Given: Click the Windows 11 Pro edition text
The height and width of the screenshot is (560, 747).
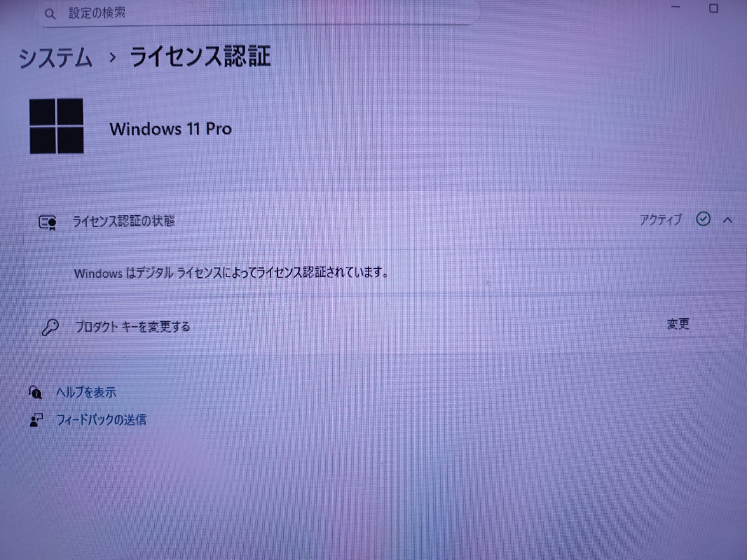Looking at the screenshot, I should point(170,129).
